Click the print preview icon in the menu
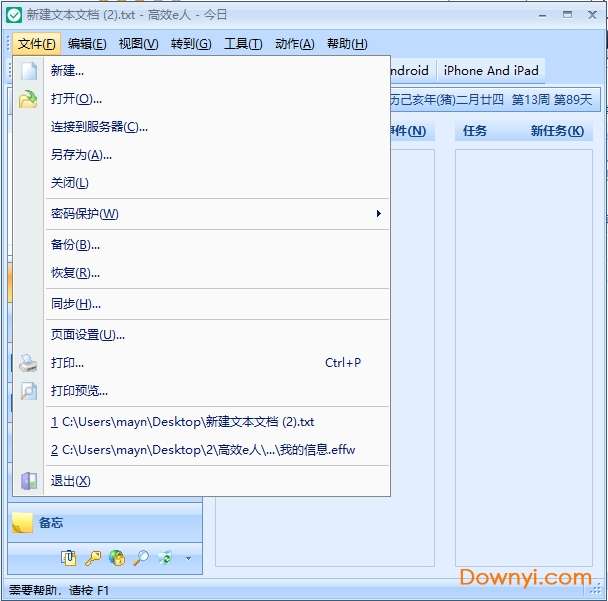 point(29,391)
